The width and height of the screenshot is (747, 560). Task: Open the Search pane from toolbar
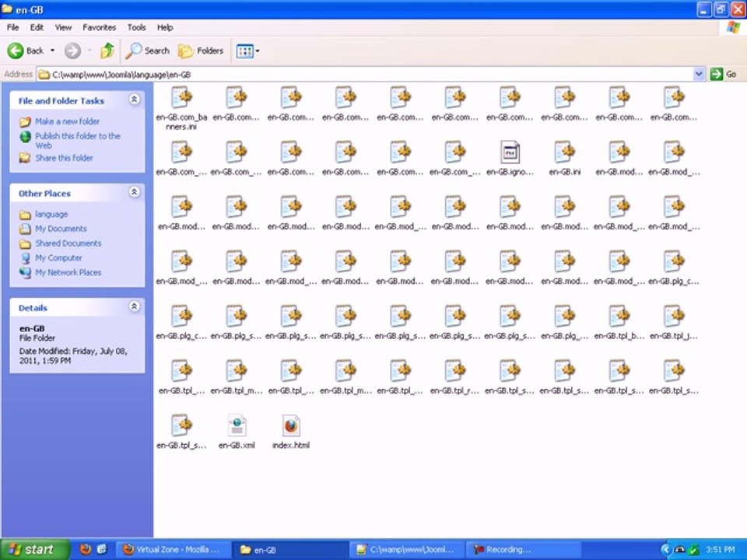point(147,51)
